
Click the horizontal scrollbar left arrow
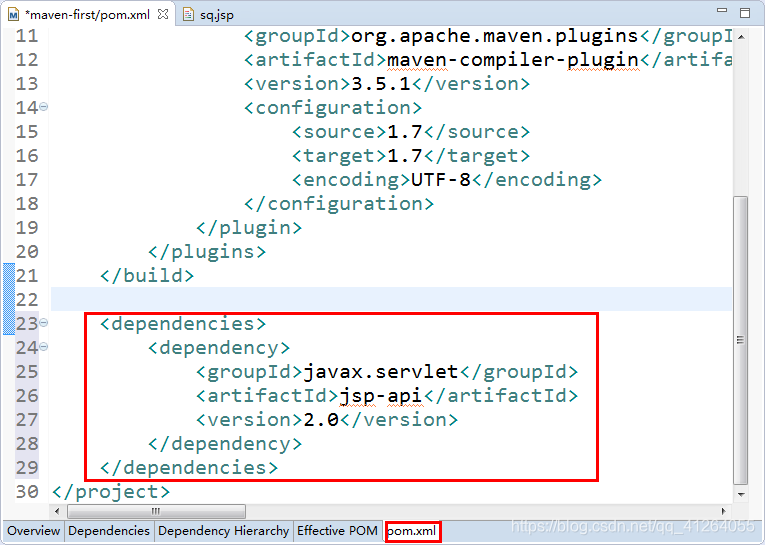57,511
